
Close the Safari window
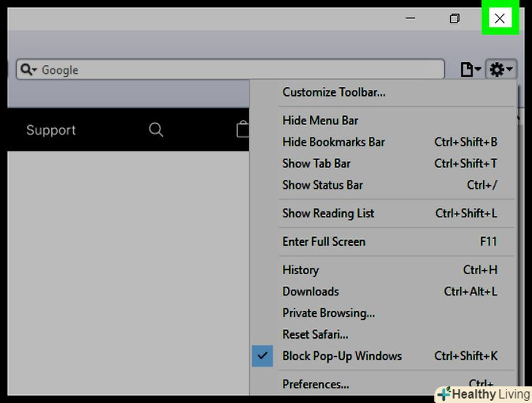coord(500,18)
